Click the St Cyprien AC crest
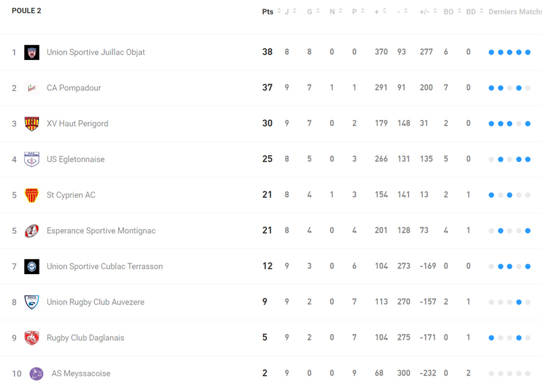The image size is (542, 392). click(32, 195)
